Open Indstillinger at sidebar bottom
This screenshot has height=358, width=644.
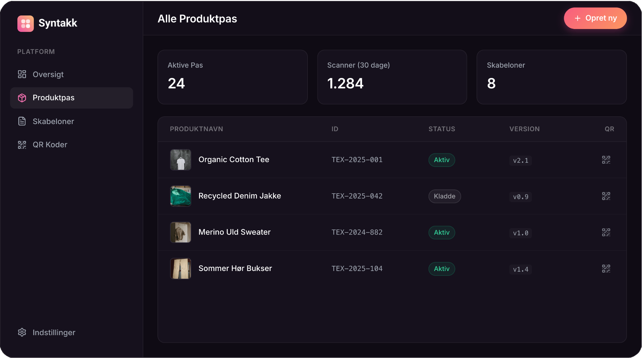tap(54, 332)
